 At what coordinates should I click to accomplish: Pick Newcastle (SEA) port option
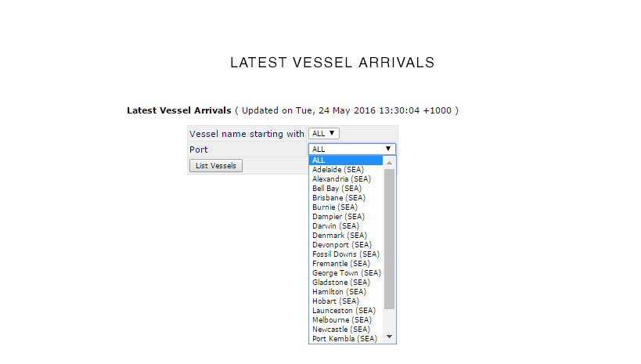pos(341,329)
